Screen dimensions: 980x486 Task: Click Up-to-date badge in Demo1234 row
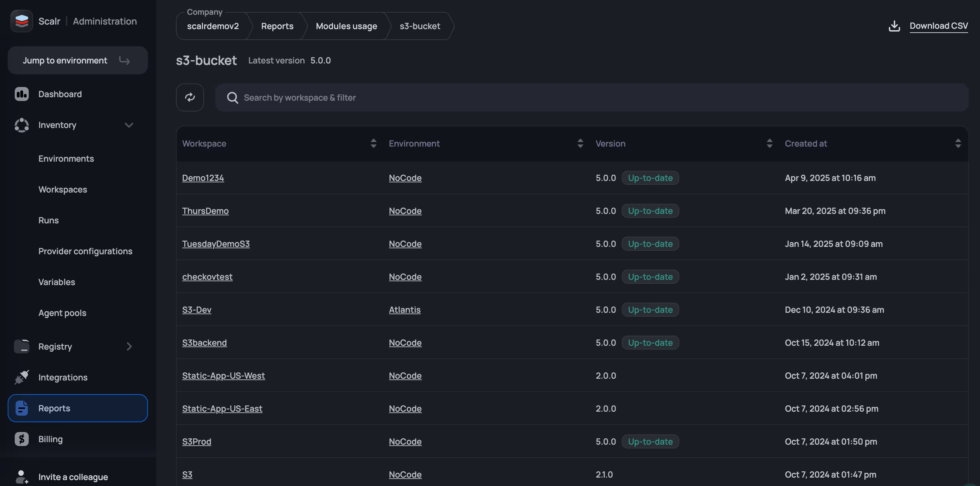650,178
